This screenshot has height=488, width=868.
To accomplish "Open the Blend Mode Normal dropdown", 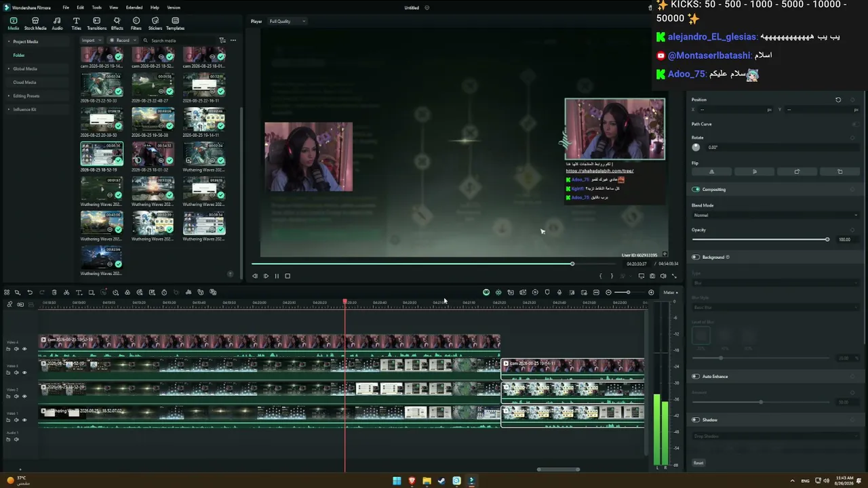I will (774, 216).
